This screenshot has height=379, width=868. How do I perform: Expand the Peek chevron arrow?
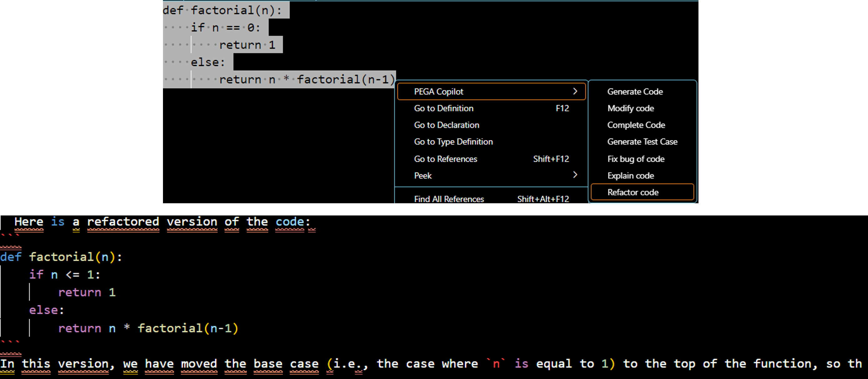click(575, 174)
